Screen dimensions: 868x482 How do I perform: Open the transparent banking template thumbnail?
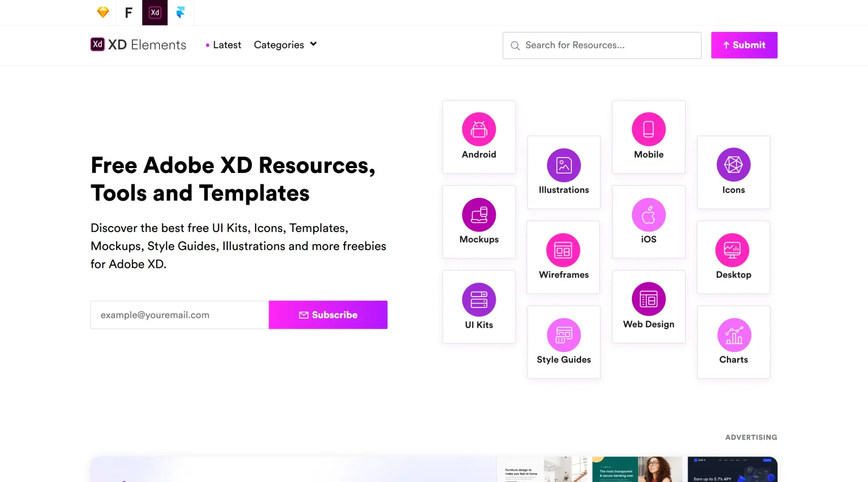coord(637,469)
